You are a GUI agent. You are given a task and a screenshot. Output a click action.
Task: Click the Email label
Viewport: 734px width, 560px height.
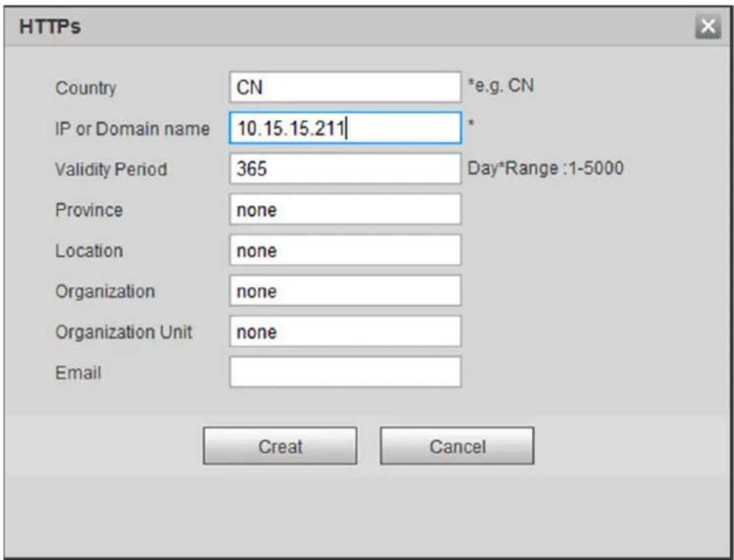click(x=78, y=373)
